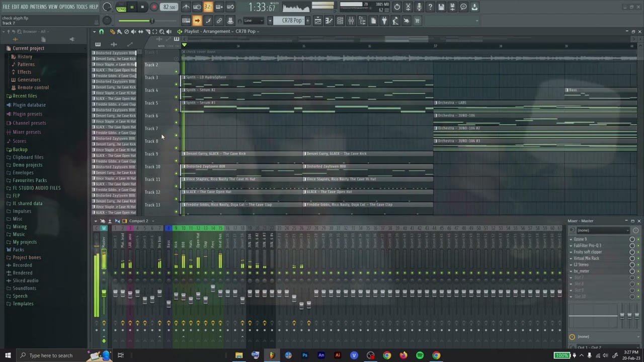Image resolution: width=644 pixels, height=362 pixels.
Task: Open the plugin picker plug icon
Action: pos(384,21)
